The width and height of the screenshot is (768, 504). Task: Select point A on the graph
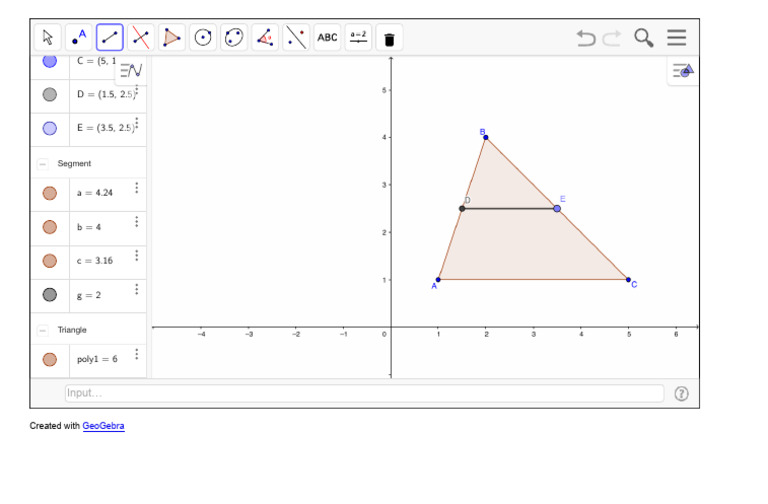438,280
